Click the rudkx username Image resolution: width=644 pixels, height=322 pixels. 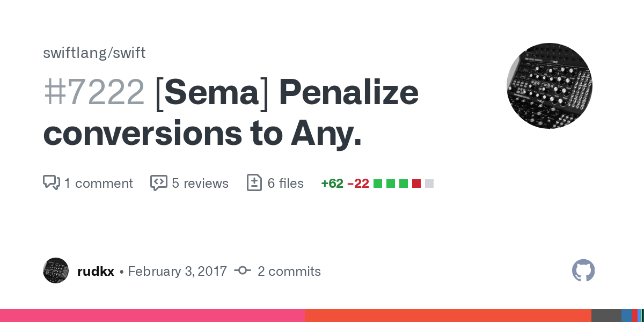96,272
